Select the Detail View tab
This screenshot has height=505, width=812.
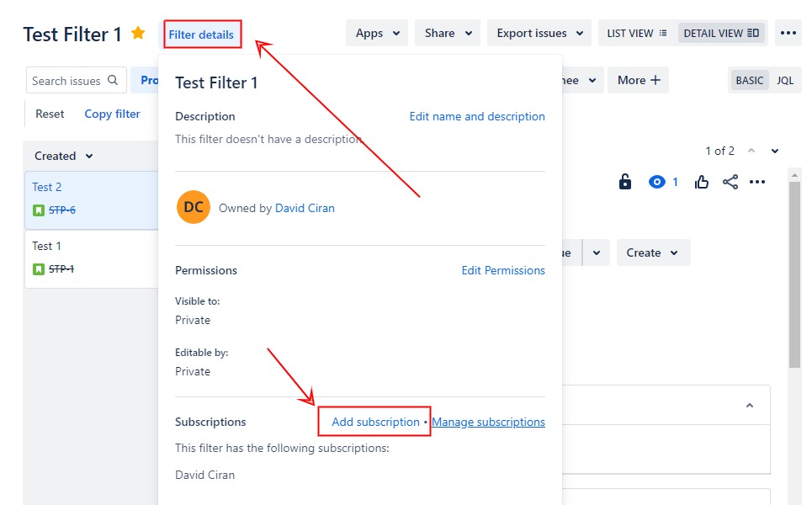tap(722, 32)
